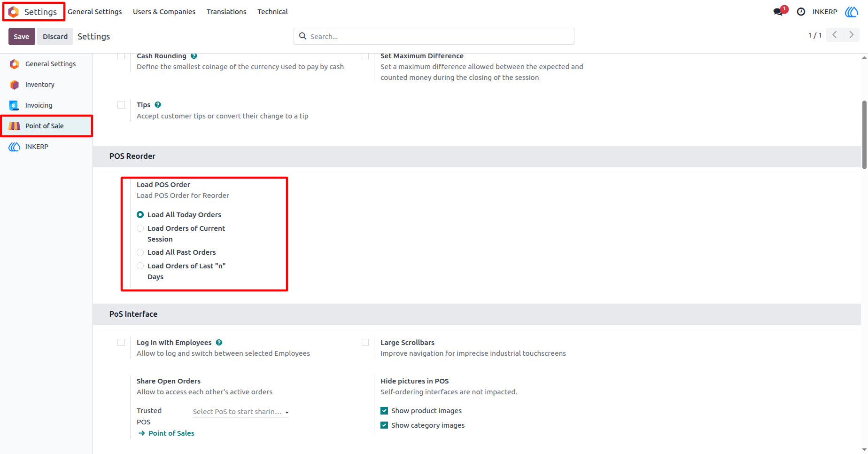Enable Large Scrollbars checkbox

(x=365, y=343)
